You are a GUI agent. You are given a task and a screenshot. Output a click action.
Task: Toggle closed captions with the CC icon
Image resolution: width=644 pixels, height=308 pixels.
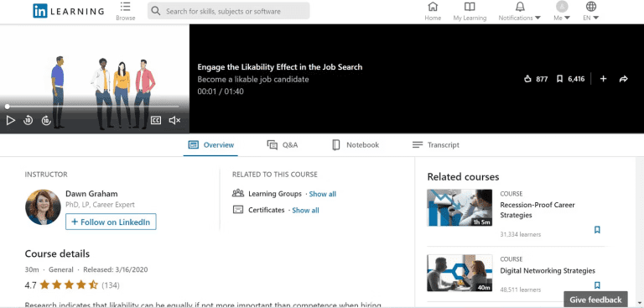point(156,121)
